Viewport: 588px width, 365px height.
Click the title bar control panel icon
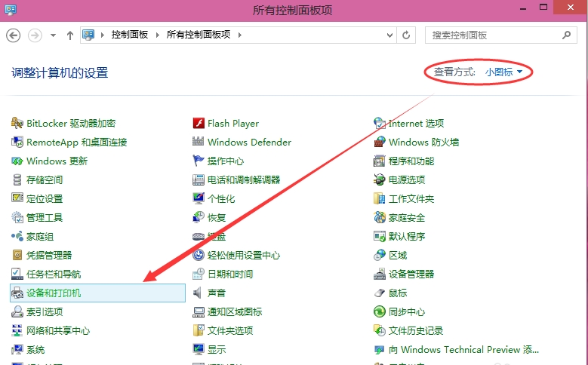pyautogui.click(x=10, y=9)
